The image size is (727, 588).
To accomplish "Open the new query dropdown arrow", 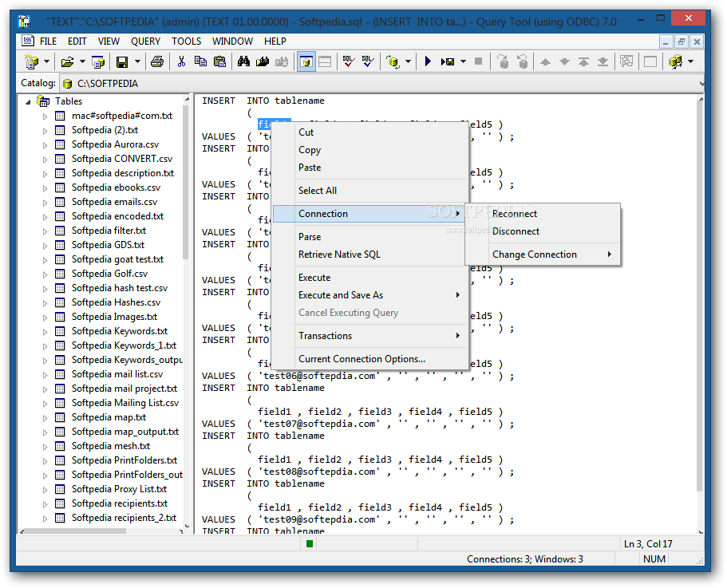I will tap(46, 61).
